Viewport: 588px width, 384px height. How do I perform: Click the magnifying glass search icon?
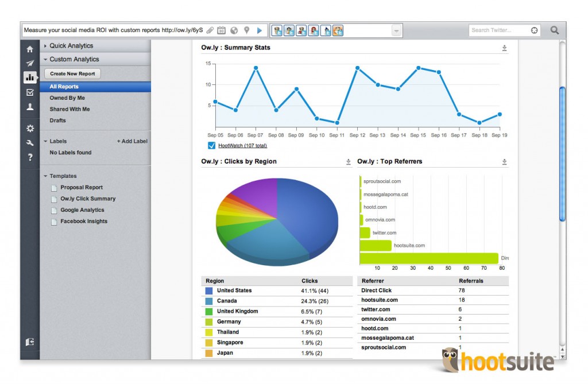554,30
